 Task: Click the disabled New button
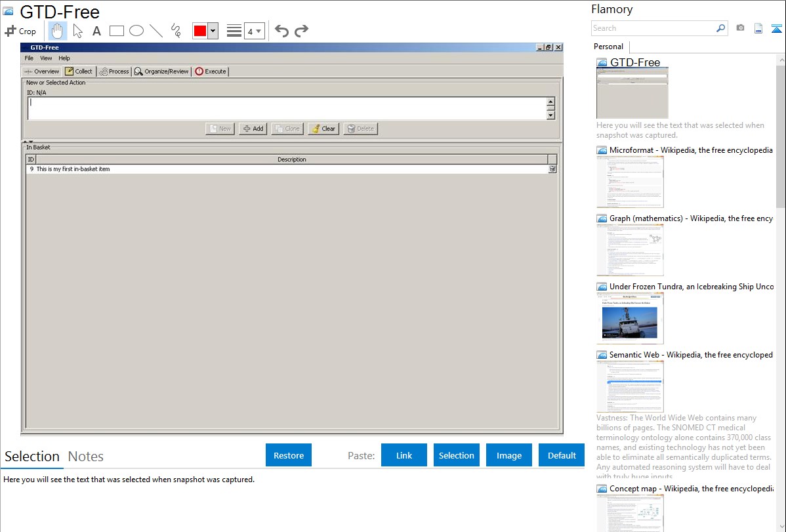pos(220,129)
